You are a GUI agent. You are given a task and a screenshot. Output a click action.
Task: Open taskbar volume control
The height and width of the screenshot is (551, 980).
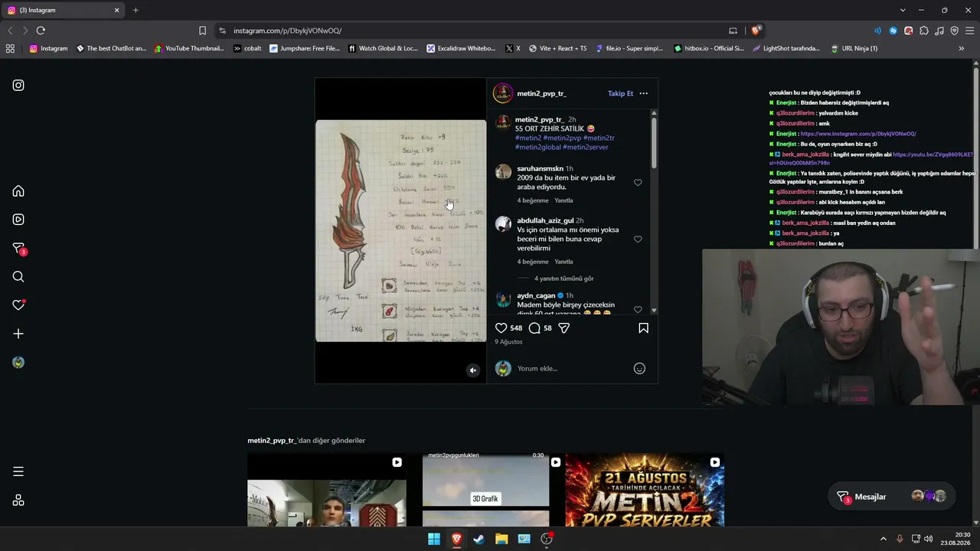tap(928, 539)
